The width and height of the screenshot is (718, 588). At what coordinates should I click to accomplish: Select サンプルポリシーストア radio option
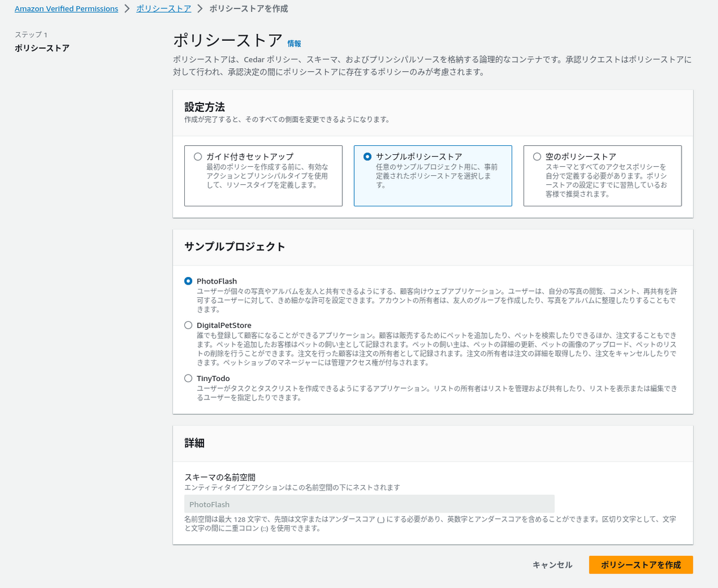[x=367, y=157]
